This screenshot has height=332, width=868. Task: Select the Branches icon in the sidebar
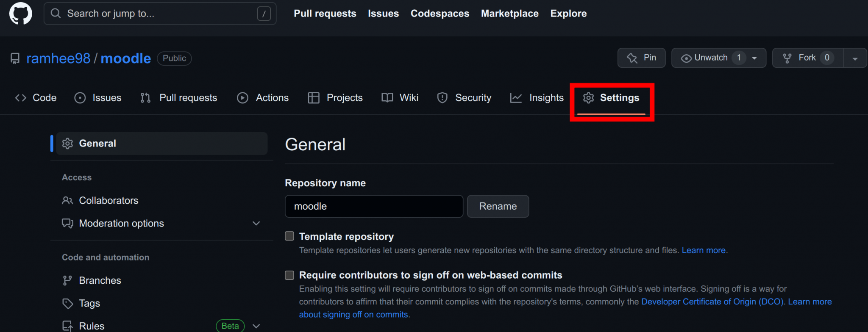click(x=68, y=280)
